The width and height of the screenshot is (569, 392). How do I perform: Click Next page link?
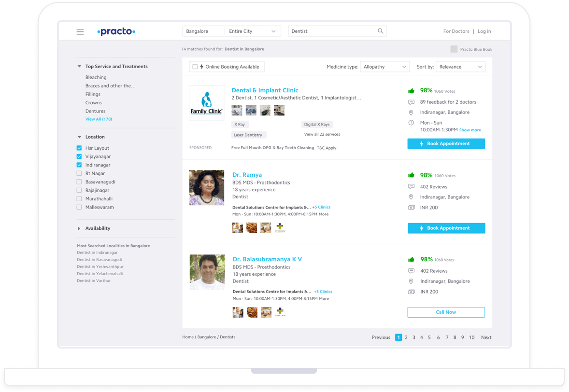tap(486, 337)
